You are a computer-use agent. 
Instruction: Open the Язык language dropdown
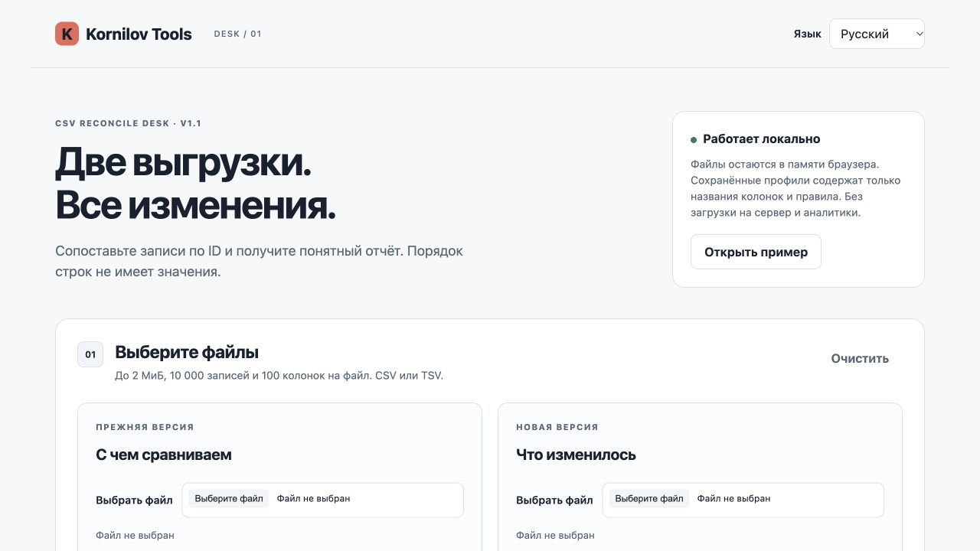[x=877, y=34]
